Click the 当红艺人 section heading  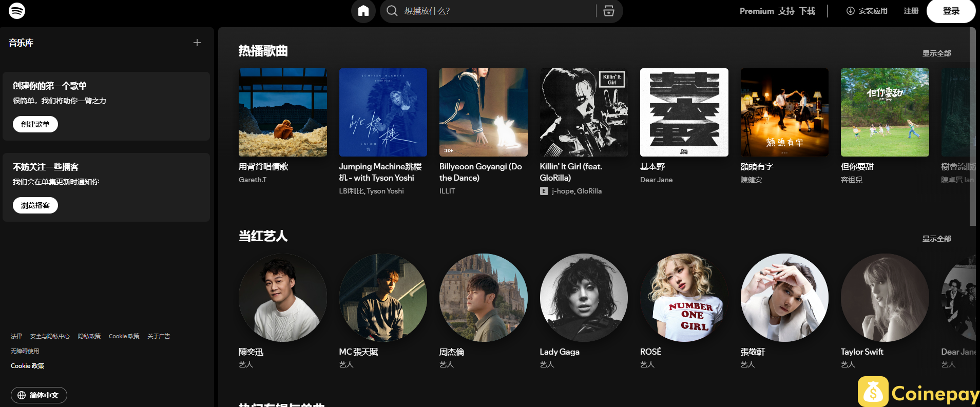(x=263, y=236)
